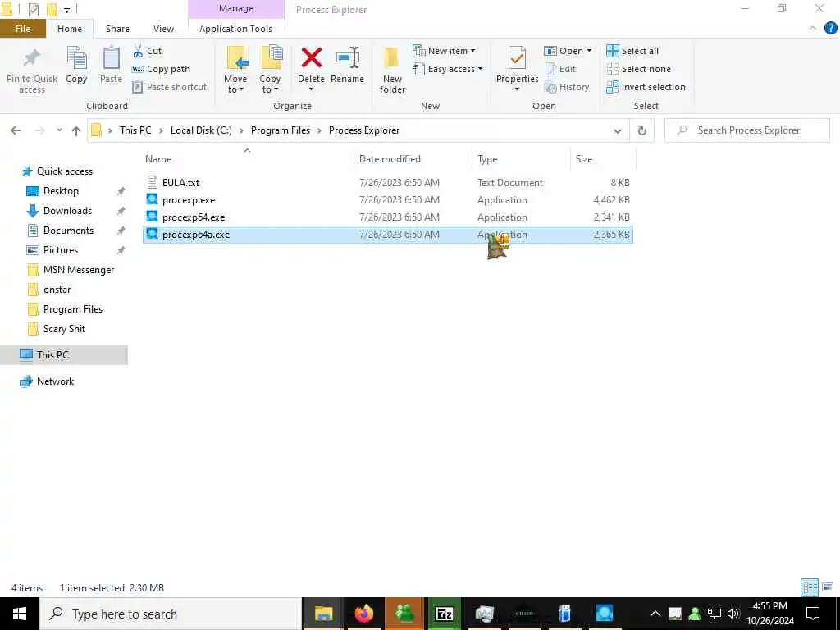Image resolution: width=840 pixels, height=630 pixels.
Task: Open Firefox from the taskbar
Action: [363, 614]
